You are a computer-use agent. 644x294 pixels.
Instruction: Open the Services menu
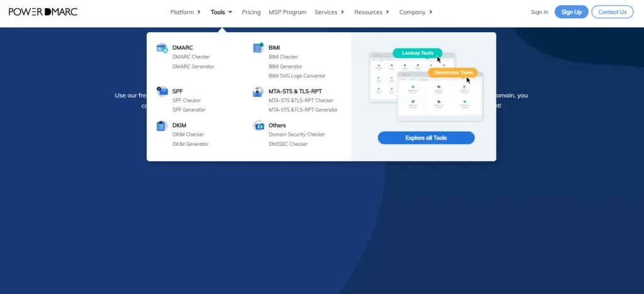click(326, 13)
